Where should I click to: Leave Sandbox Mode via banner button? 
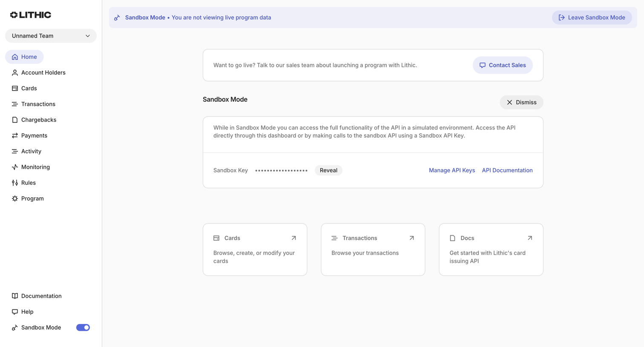pos(592,17)
